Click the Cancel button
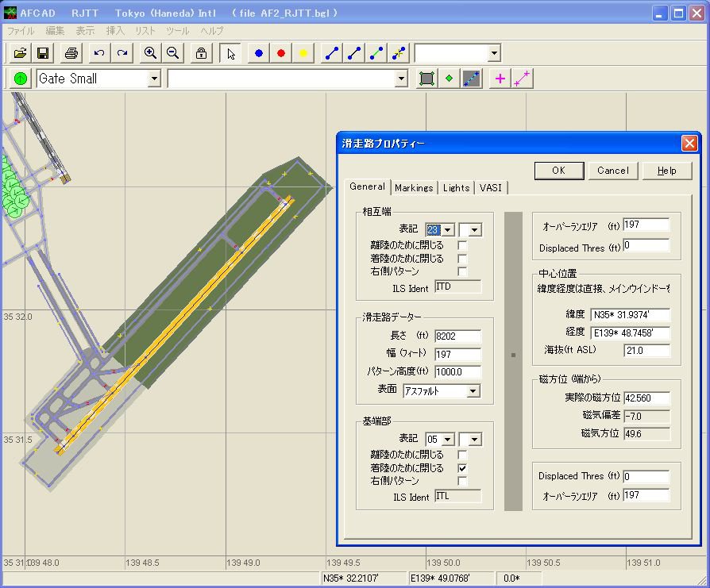Image resolution: width=710 pixels, height=588 pixels. pos(612,171)
